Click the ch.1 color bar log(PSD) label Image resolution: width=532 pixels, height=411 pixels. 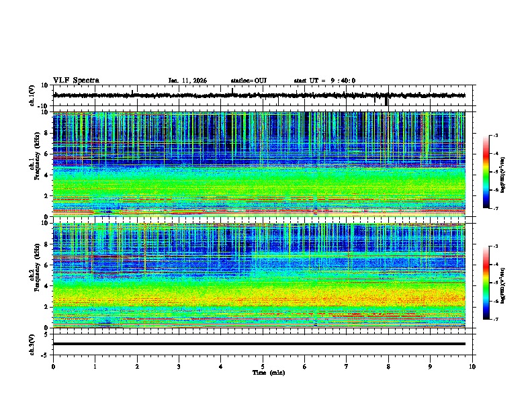pos(503,175)
